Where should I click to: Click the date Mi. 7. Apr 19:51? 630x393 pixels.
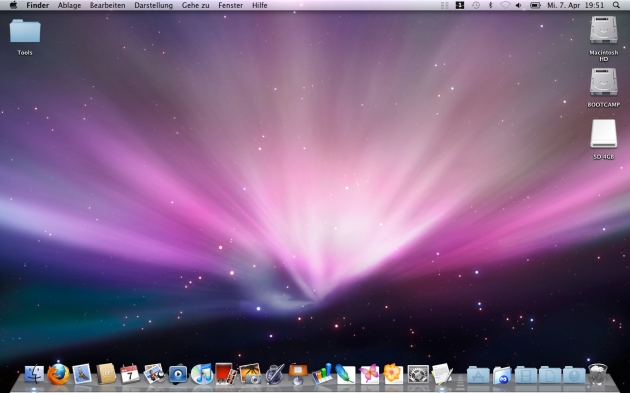pyautogui.click(x=575, y=5)
